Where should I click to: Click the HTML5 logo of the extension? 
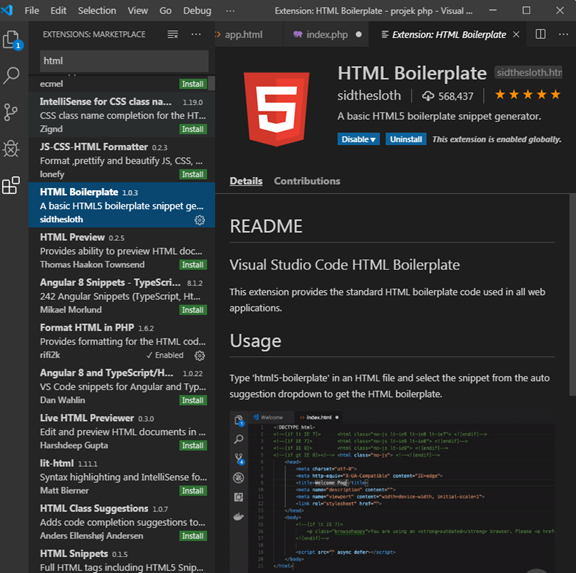tap(277, 109)
